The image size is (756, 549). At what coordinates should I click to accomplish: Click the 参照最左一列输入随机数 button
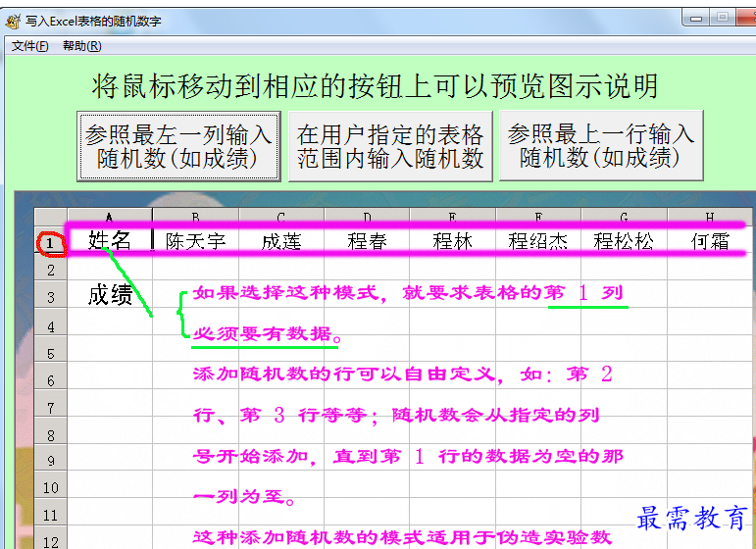click(x=178, y=146)
